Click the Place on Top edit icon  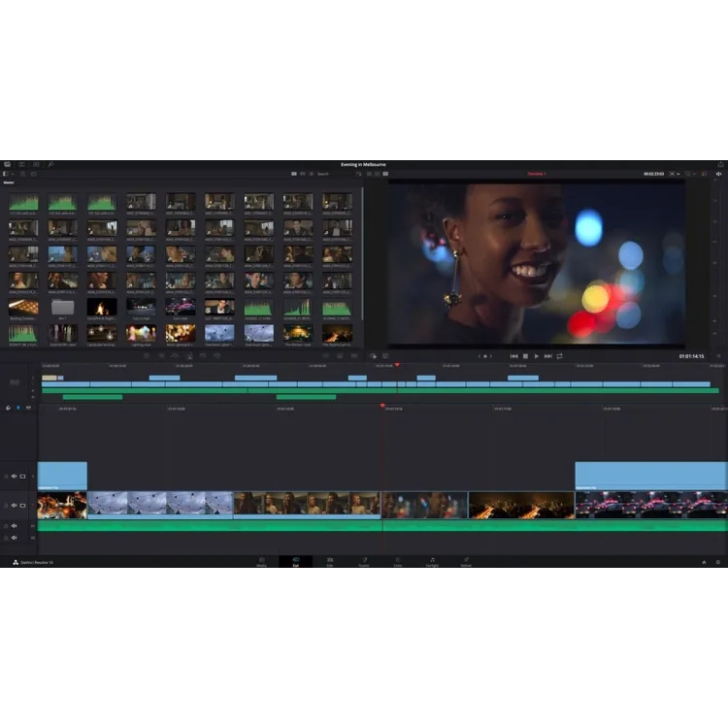203,355
